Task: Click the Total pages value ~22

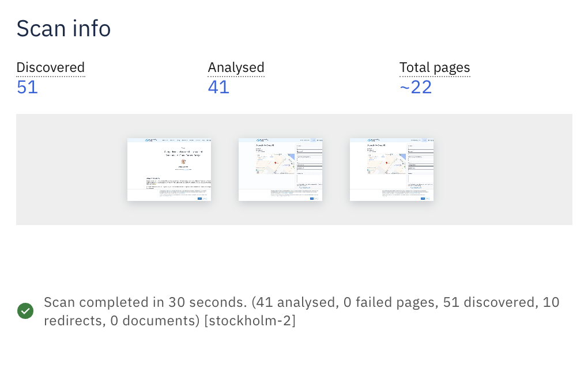Action: [416, 88]
